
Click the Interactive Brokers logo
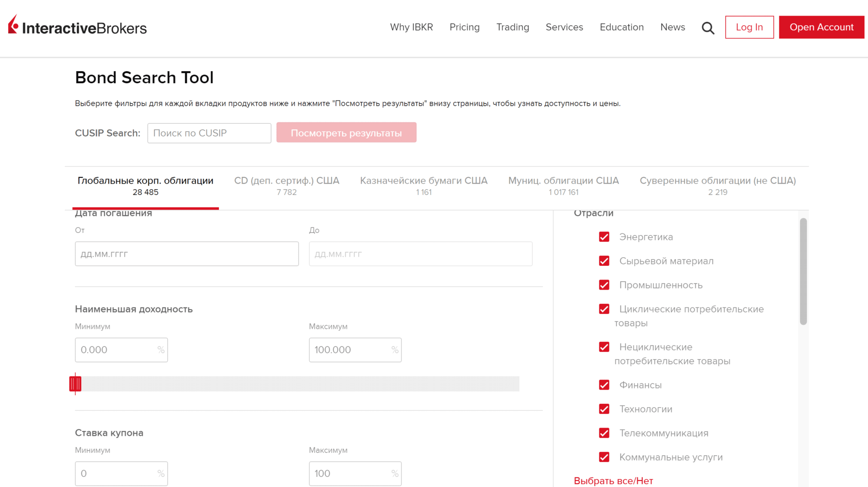78,26
